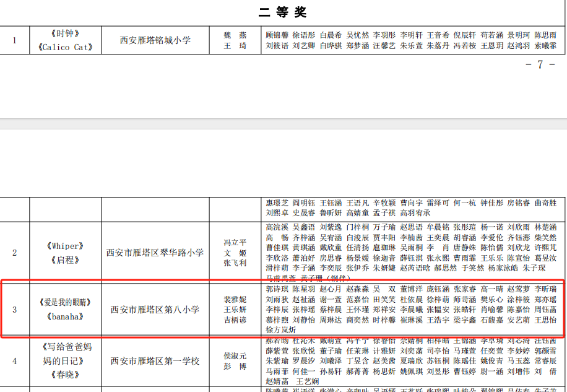The image size is (567, 392).
Task: Click the student name 刘增伟
Action: [519, 371]
